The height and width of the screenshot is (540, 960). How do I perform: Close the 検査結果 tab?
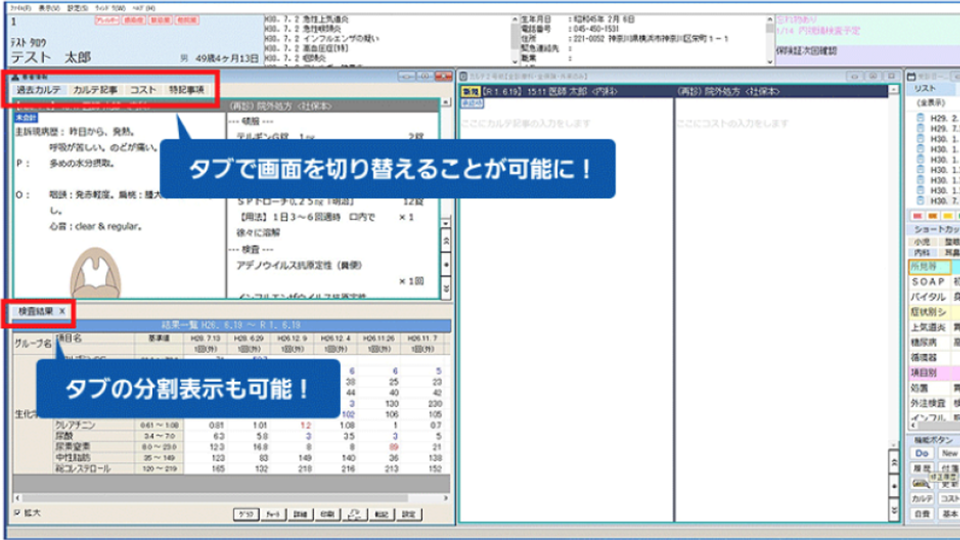(x=61, y=312)
